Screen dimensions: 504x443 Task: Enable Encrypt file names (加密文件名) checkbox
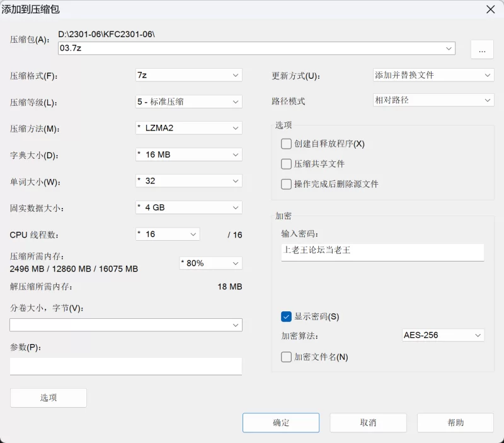coord(286,357)
